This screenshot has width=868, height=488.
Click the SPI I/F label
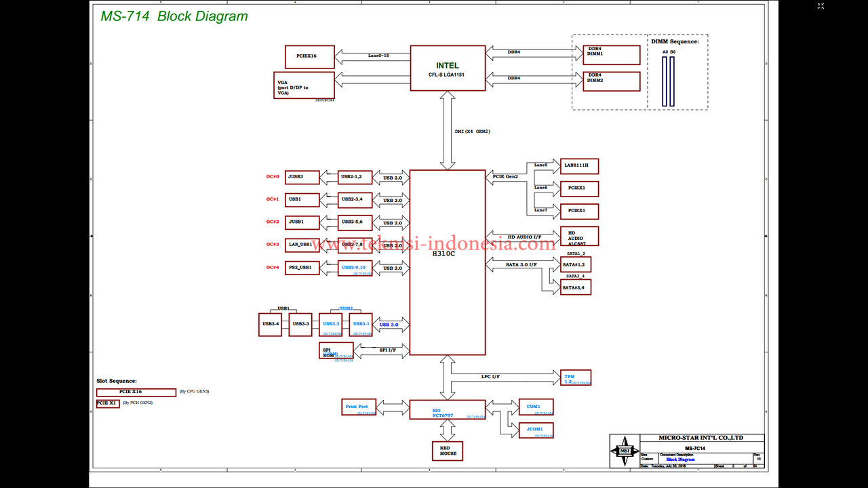388,350
